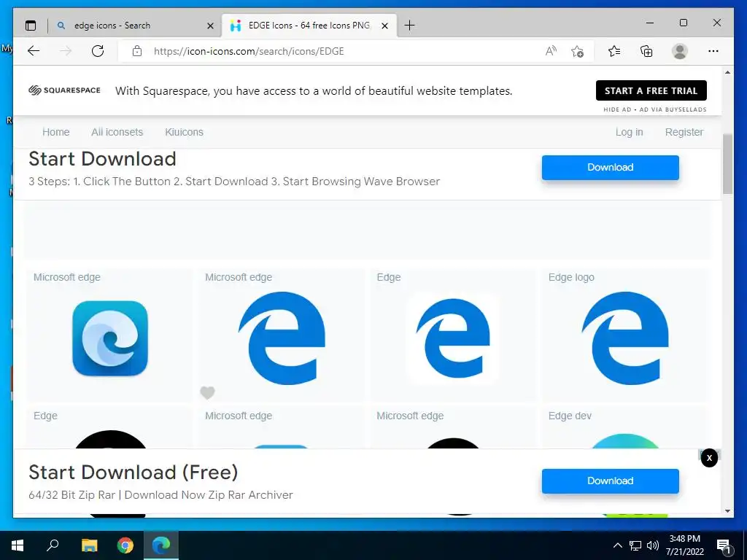Click HIDE AD link in Squarespace banner

point(617,109)
